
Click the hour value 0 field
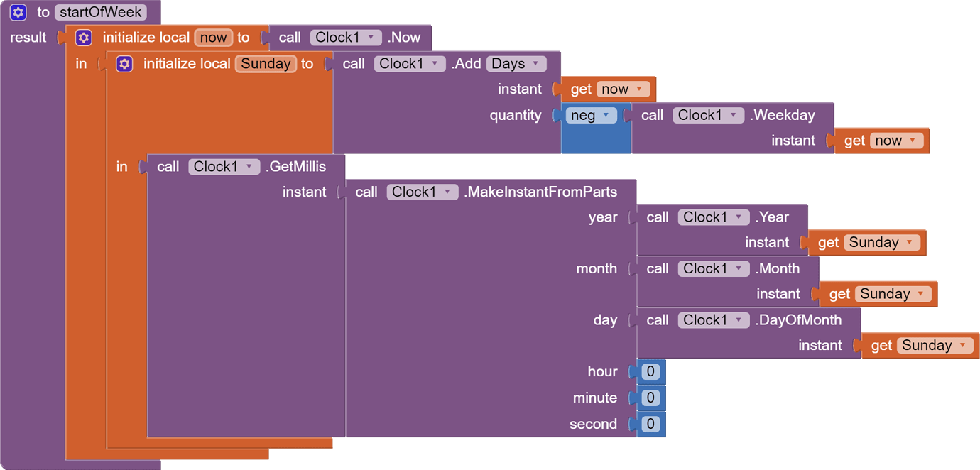pyautogui.click(x=650, y=371)
